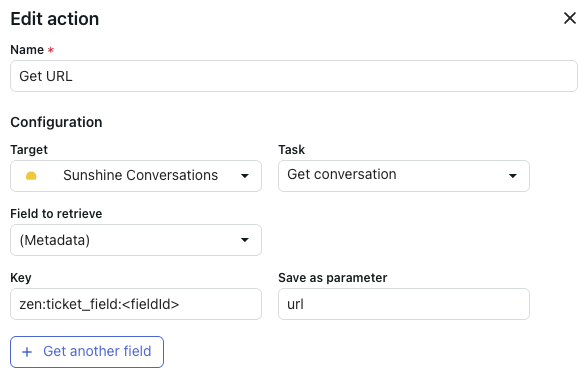
Task: Click the plus icon beside Get another field
Action: [27, 352]
